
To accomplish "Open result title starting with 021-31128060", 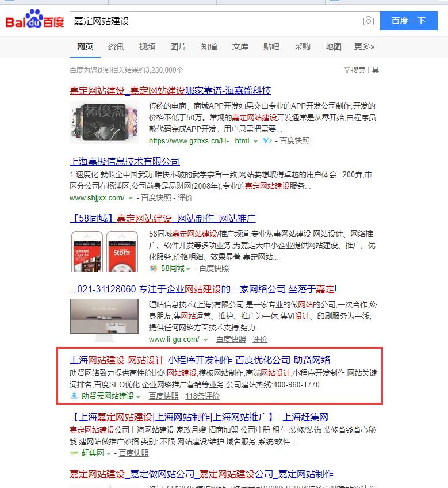I will tap(203, 289).
